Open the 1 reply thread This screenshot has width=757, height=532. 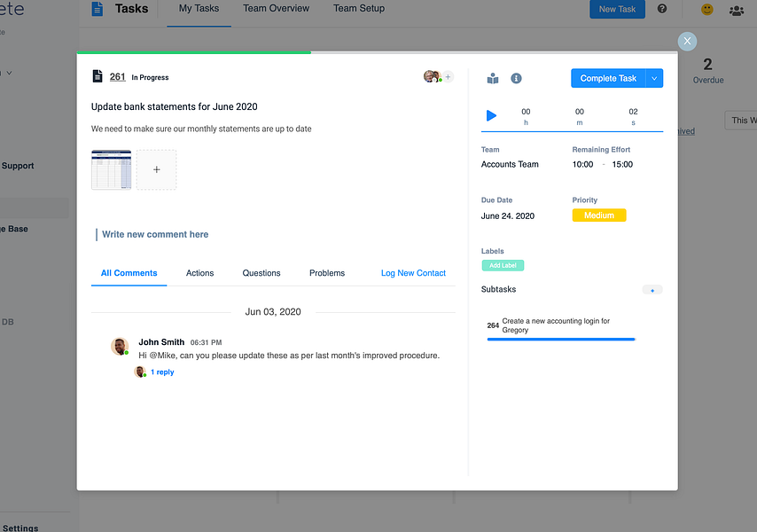(162, 372)
